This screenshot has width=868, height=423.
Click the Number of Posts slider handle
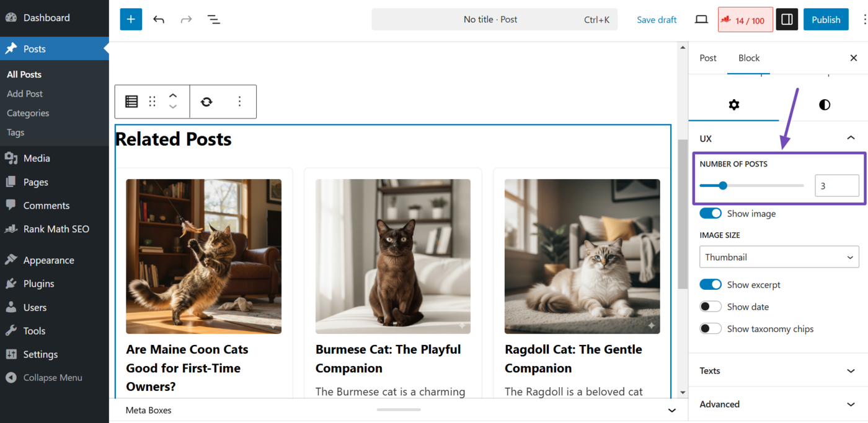(x=723, y=185)
